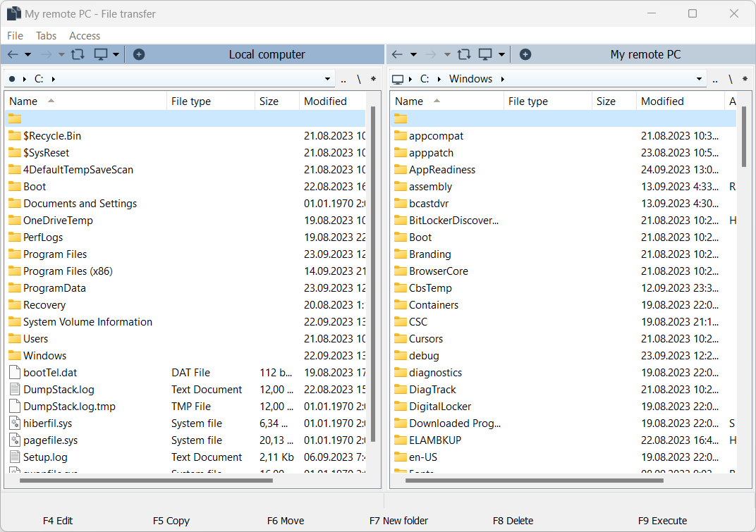The width and height of the screenshot is (756, 532).
Task: Click root backslash button in local panel
Action: click(358, 79)
